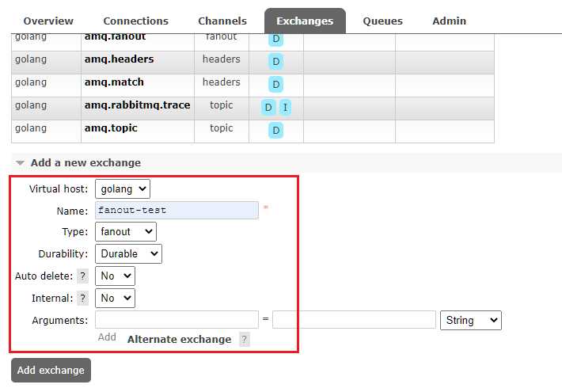Viewport: 562px width, 392px height.
Task: Click the Alternate exchange shortcut
Action: click(179, 339)
